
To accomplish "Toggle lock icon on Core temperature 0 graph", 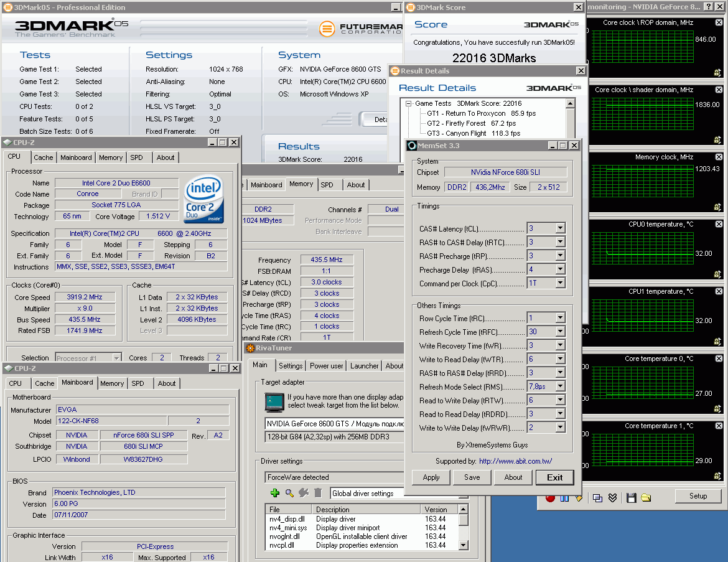I will coord(717,409).
